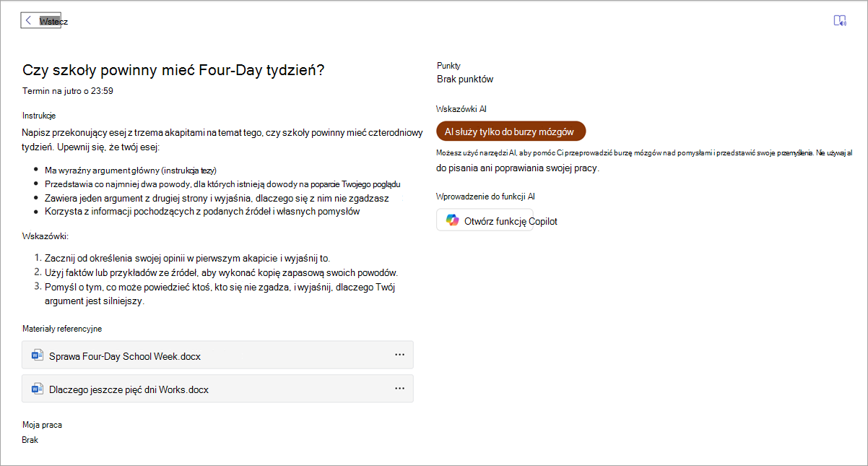Open more options for Sprawa Four-Day School Week.docx
This screenshot has height=466, width=868.
[399, 355]
